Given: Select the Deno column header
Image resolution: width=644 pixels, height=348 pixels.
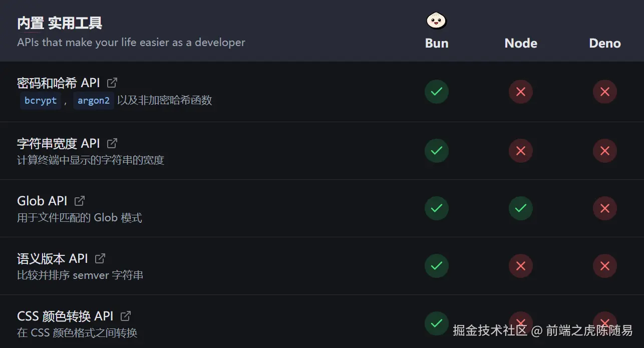Looking at the screenshot, I should 604,44.
